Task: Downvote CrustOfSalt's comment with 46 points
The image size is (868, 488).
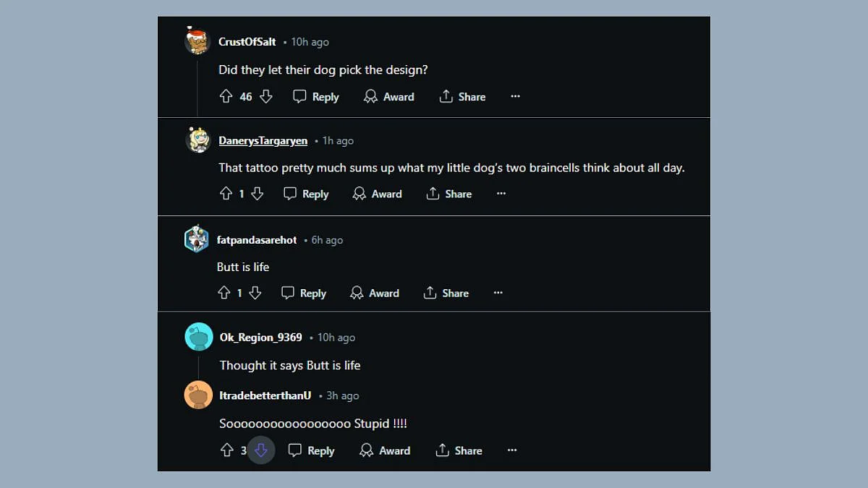Action: [265, 96]
